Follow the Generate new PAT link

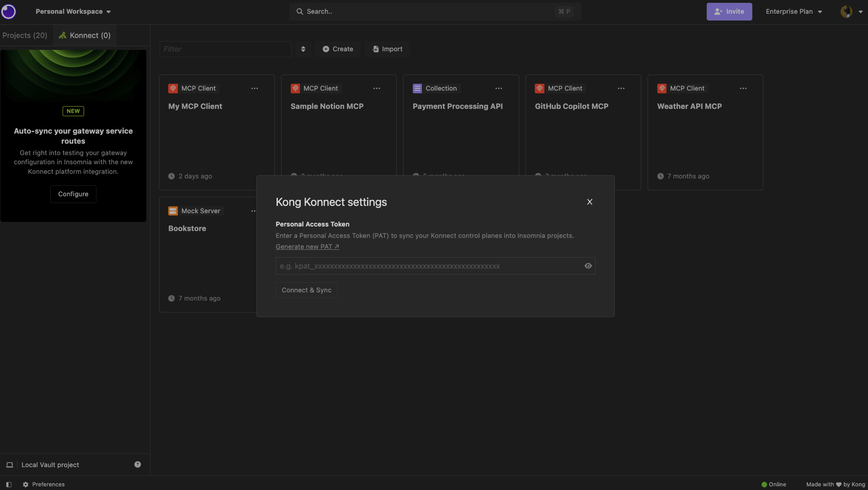click(307, 247)
